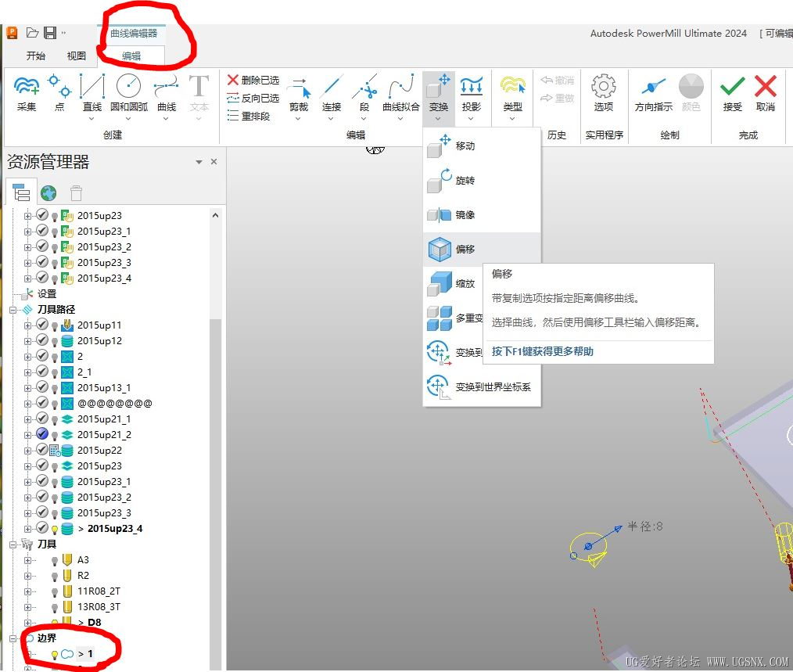This screenshot has height=672, width=793.
Task: Open 选项 (Options) gear
Action: pyautogui.click(x=603, y=94)
